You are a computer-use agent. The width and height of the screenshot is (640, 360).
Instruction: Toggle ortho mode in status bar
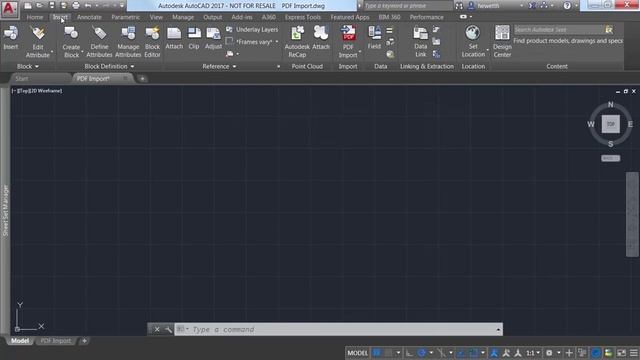[409, 353]
